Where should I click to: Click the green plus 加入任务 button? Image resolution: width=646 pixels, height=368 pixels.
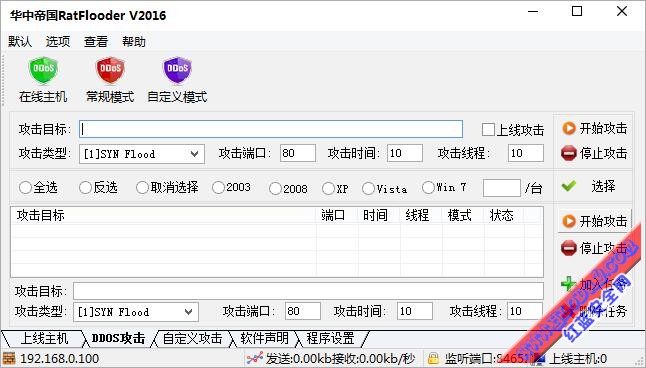pyautogui.click(x=595, y=284)
